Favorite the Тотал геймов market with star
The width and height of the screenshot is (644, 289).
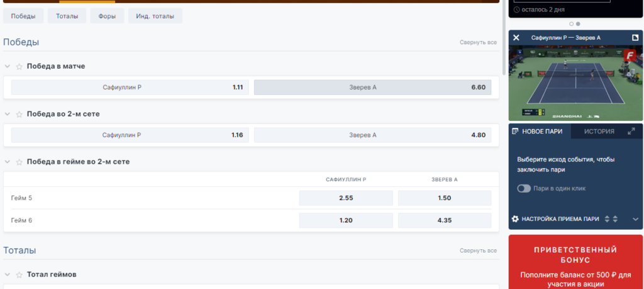click(19, 275)
